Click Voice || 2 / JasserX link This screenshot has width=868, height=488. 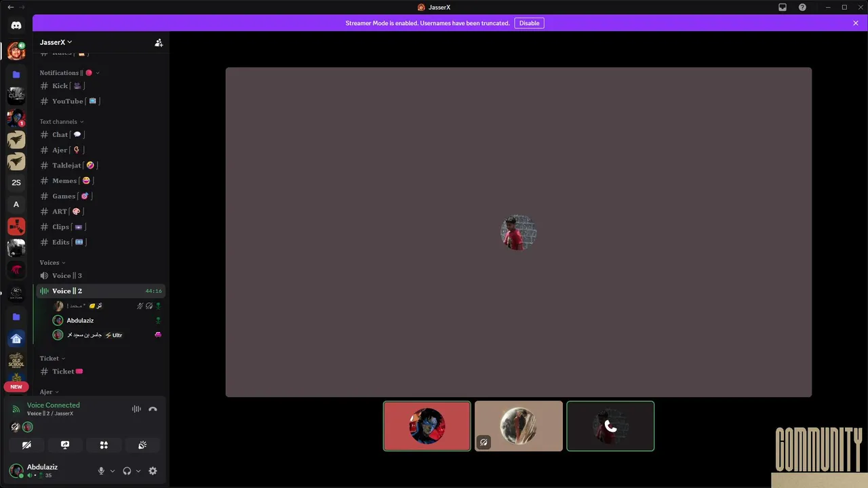pyautogui.click(x=50, y=413)
